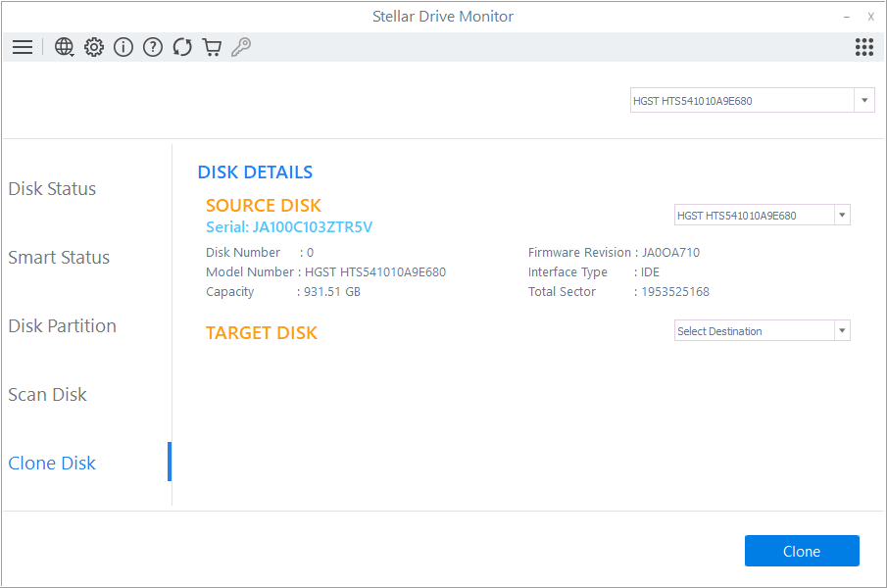Expand the source disk dropdown arrow
The image size is (887, 588).
click(x=842, y=215)
